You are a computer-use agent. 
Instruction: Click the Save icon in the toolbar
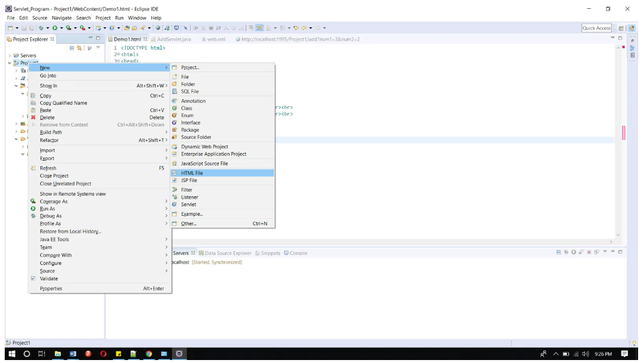(x=24, y=28)
